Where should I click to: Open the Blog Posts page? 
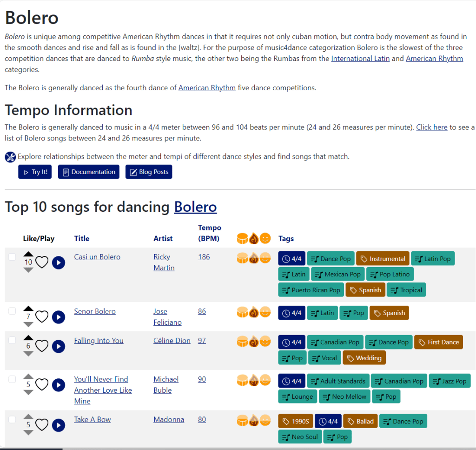(x=148, y=172)
